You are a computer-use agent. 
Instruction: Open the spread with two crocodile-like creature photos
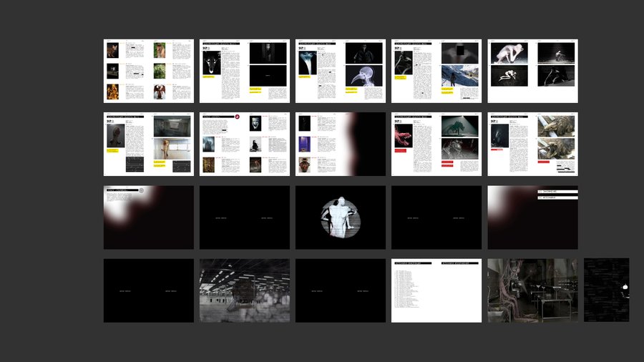coord(532,144)
